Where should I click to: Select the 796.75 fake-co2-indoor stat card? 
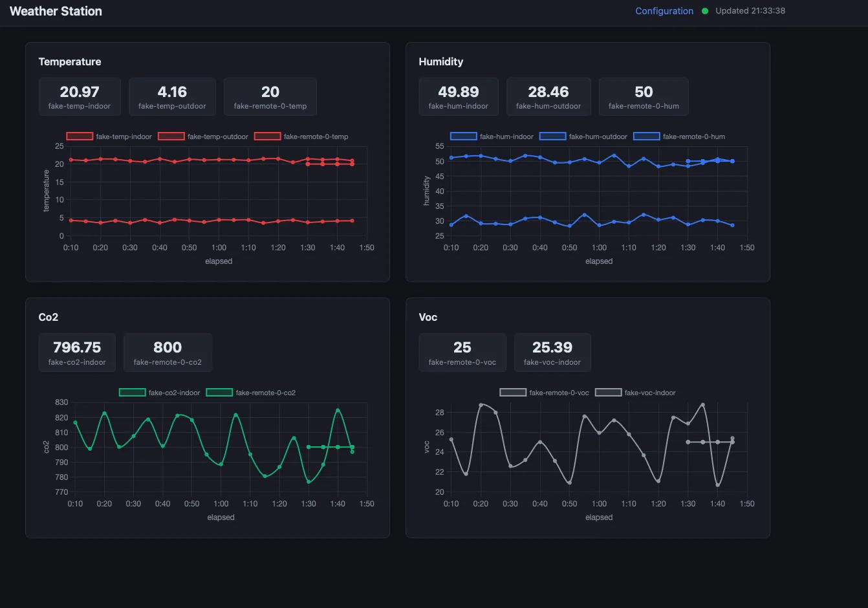point(77,353)
